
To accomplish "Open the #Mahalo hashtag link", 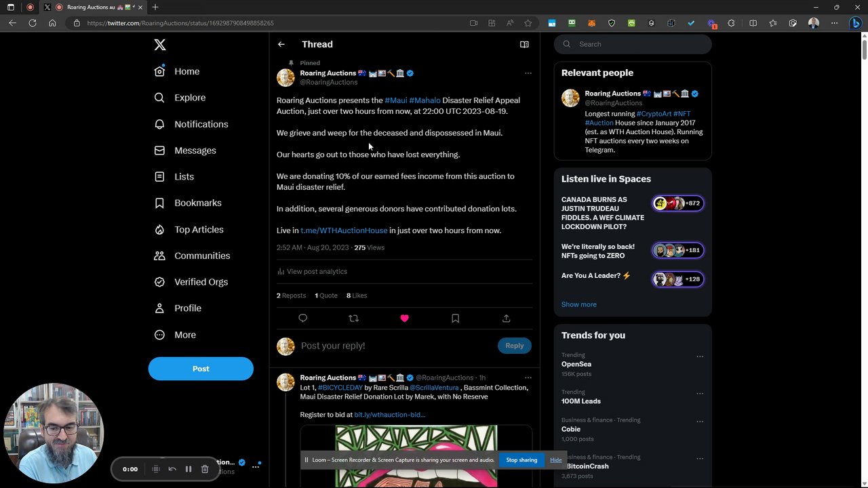I will pyautogui.click(x=425, y=100).
